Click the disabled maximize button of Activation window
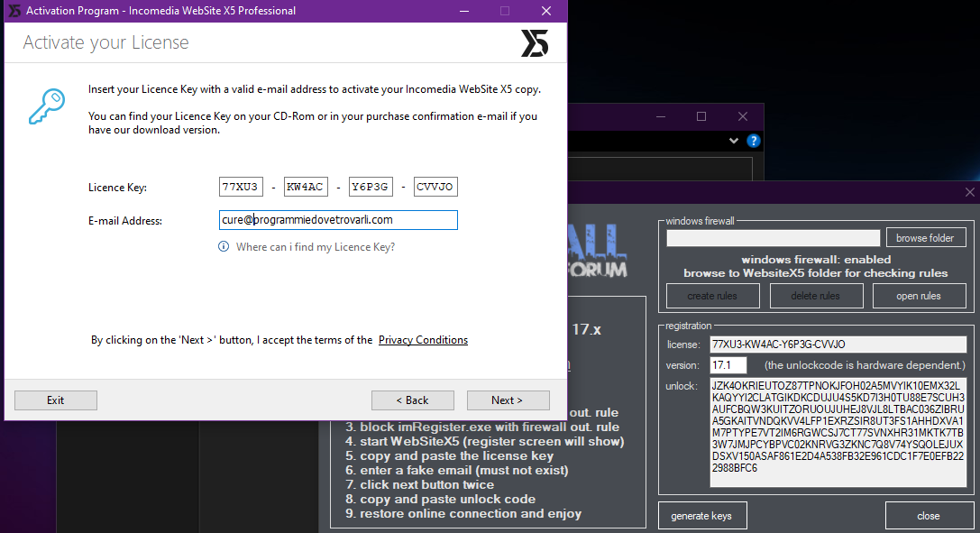Viewport: 980px width, 533px height. click(505, 11)
